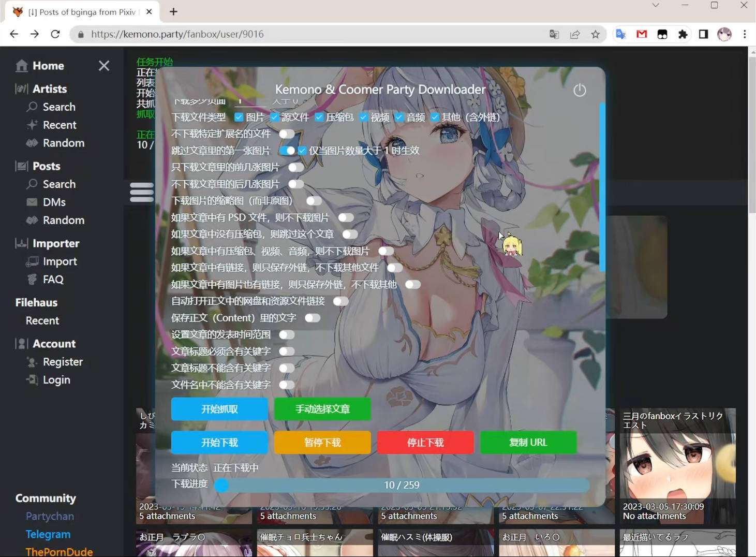The image size is (756, 557).
Task: Toggle 只下载文章里的前几张图片 switch
Action: click(x=296, y=167)
